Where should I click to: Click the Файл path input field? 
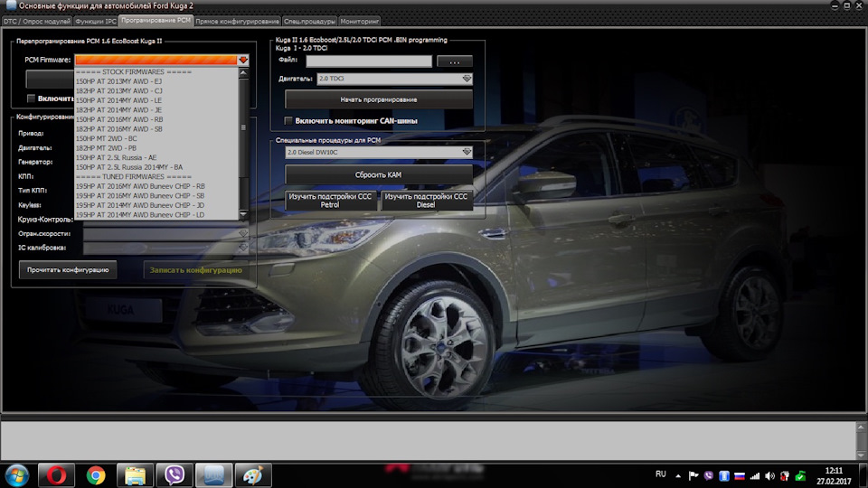point(369,61)
